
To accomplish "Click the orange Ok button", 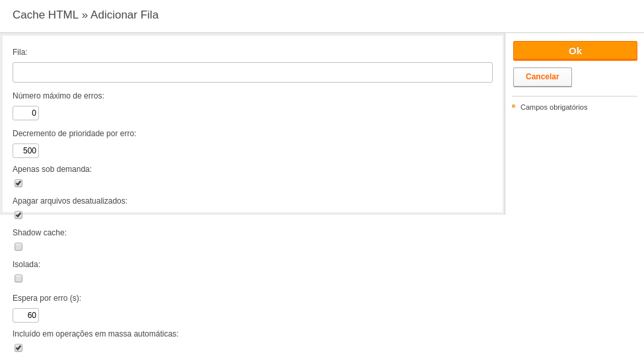I will (575, 50).
